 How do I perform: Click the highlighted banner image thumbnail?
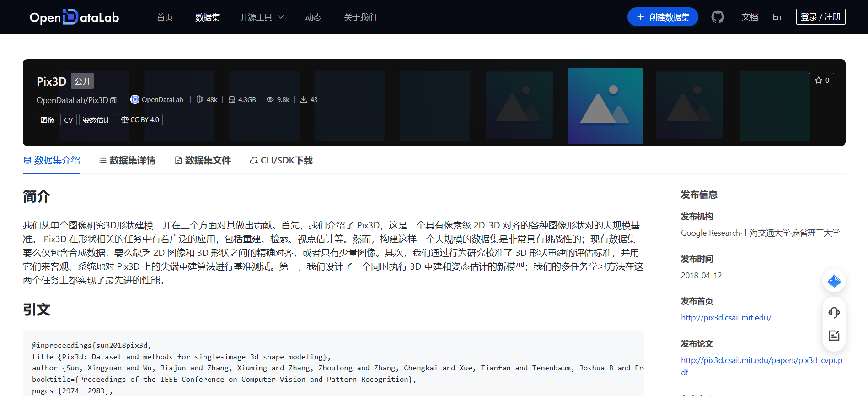coord(605,106)
